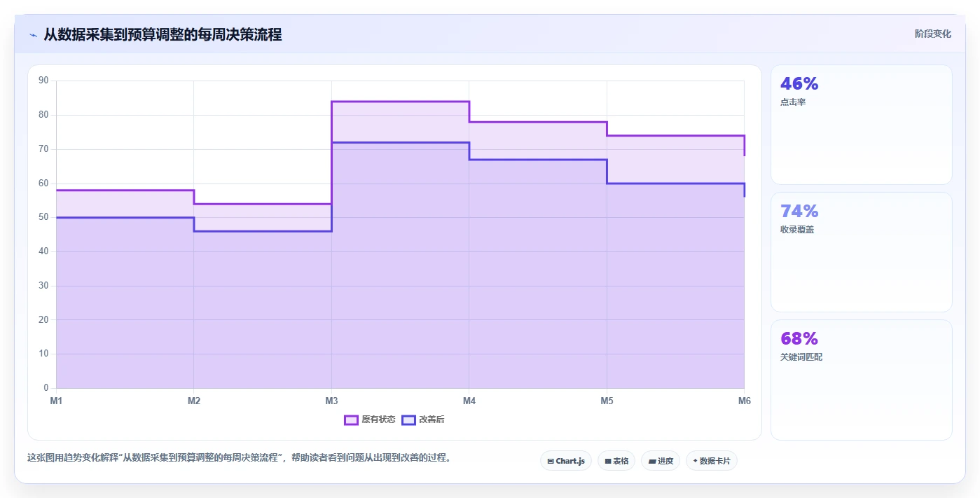
Task: Click the lightning icon beside the title
Action: 33,34
